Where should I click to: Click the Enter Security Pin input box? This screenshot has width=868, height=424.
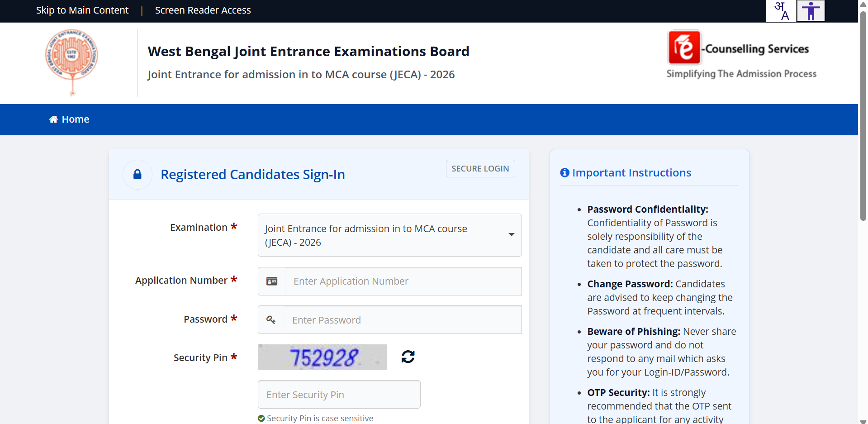pos(339,394)
